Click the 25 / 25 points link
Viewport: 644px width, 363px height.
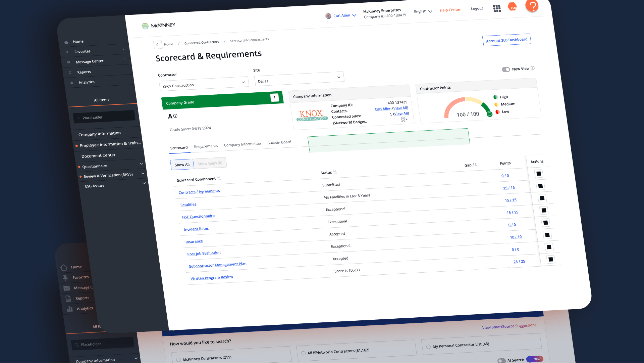[x=519, y=262]
